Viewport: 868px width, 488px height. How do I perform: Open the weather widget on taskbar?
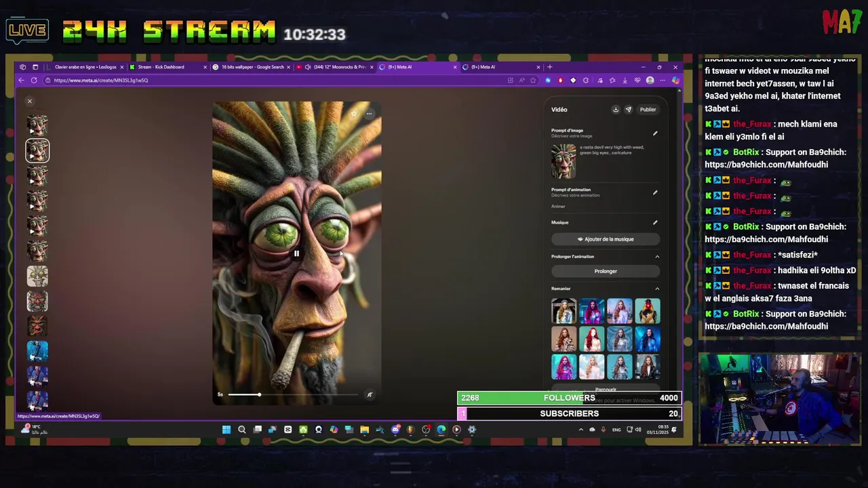(x=34, y=429)
